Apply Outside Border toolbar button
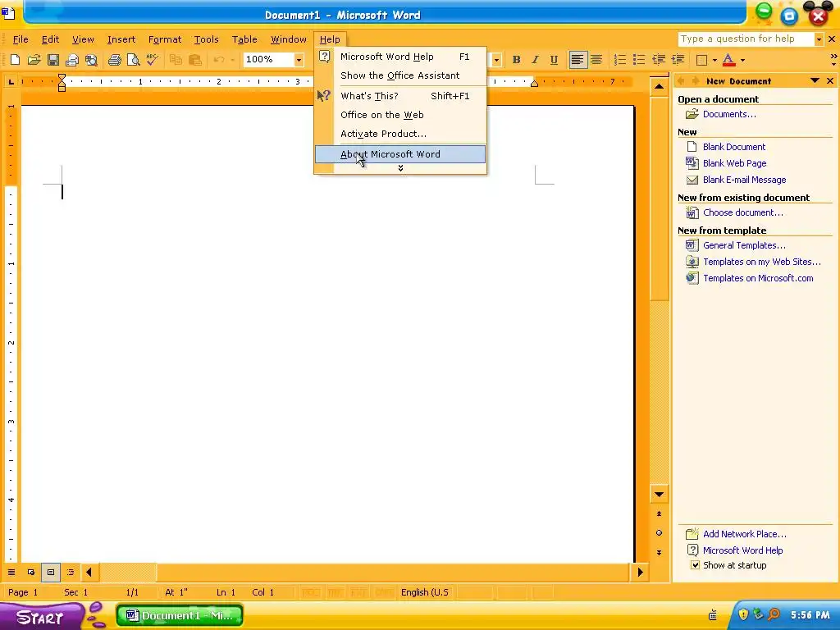Screen dimensions: 840x630 pos(701,60)
